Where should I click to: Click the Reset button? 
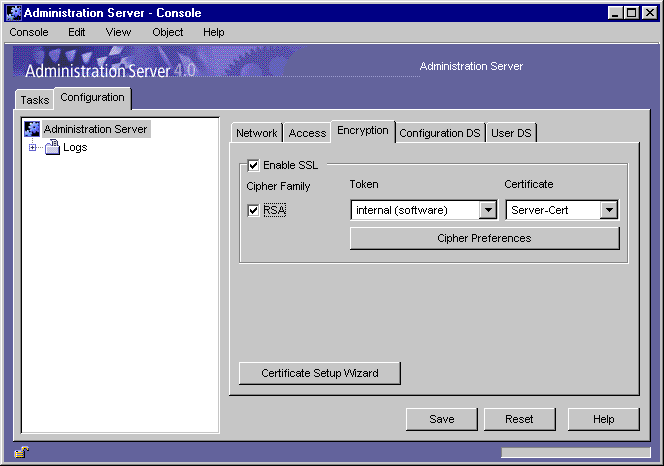pyautogui.click(x=519, y=419)
